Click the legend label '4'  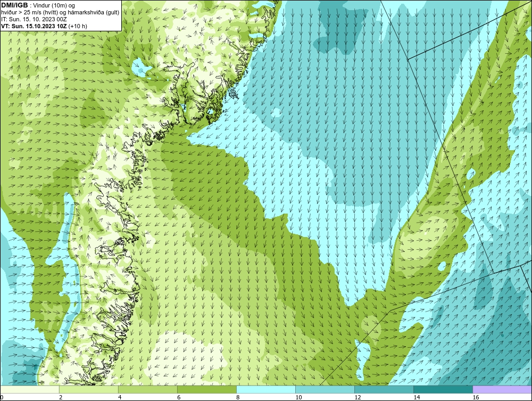point(120,397)
